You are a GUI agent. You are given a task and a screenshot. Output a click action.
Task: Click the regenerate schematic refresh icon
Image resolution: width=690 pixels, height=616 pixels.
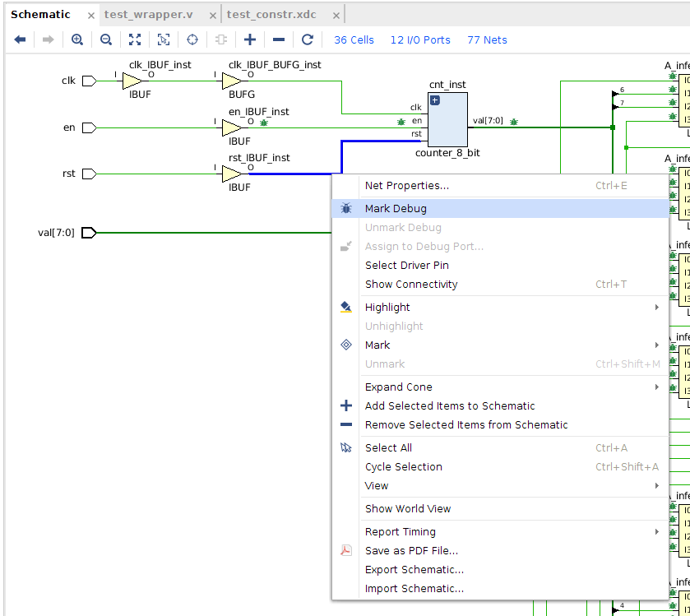click(308, 39)
